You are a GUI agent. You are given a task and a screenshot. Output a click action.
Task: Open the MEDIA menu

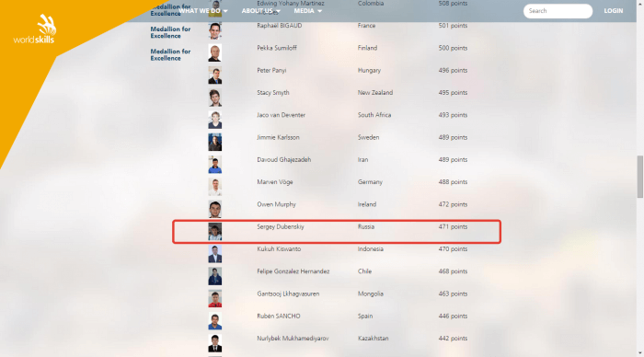pos(307,11)
